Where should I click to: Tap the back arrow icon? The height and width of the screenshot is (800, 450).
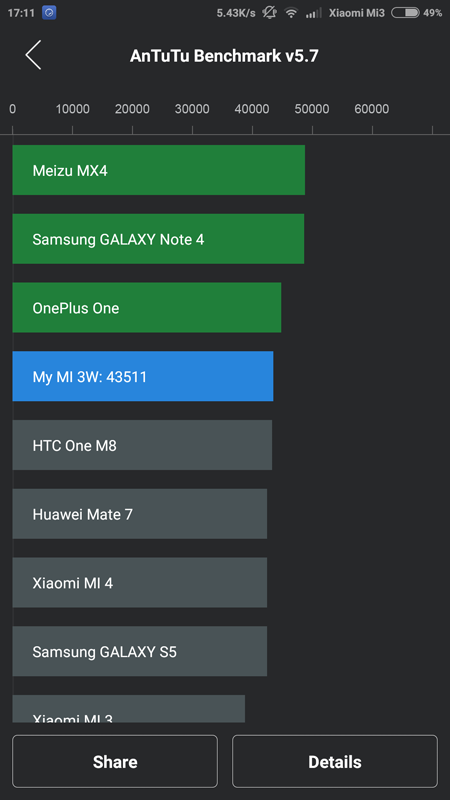(x=33, y=55)
